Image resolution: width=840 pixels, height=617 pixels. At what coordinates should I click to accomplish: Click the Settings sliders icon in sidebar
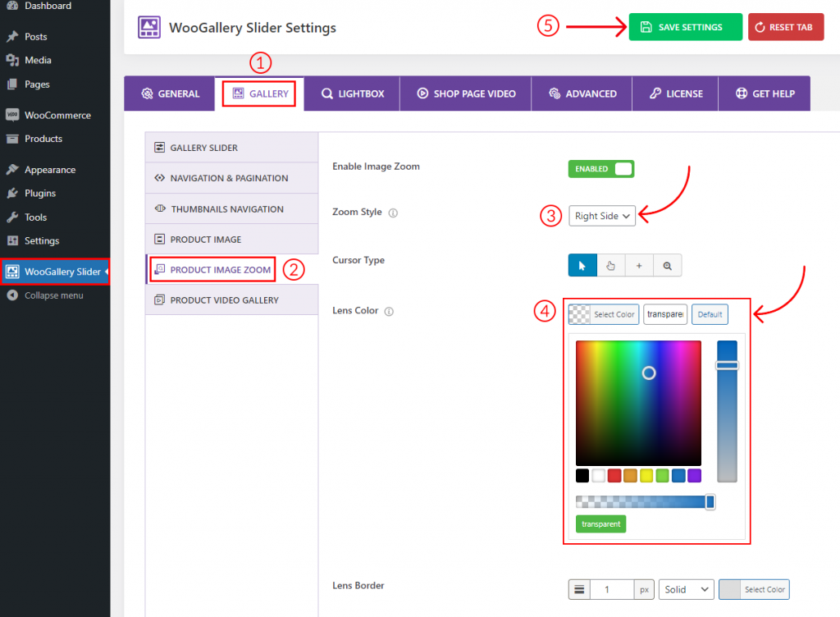[12, 240]
